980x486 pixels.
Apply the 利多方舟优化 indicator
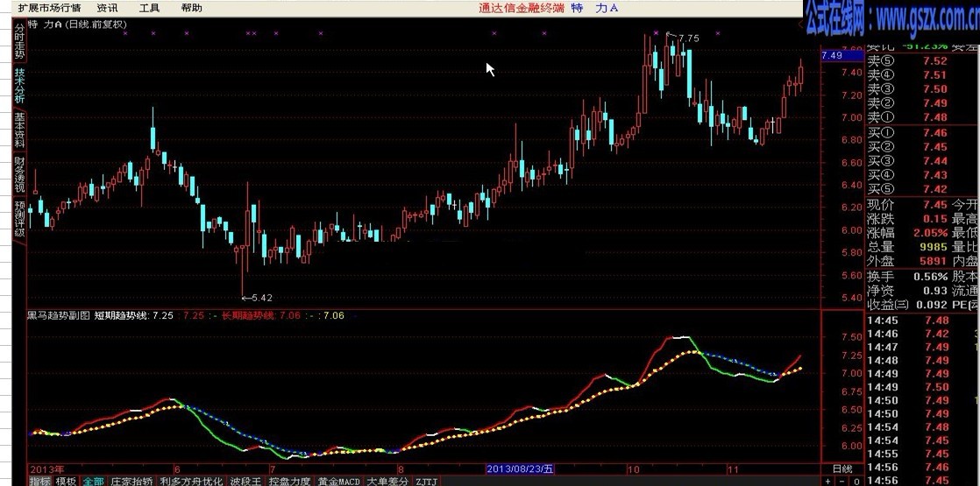tap(191, 481)
